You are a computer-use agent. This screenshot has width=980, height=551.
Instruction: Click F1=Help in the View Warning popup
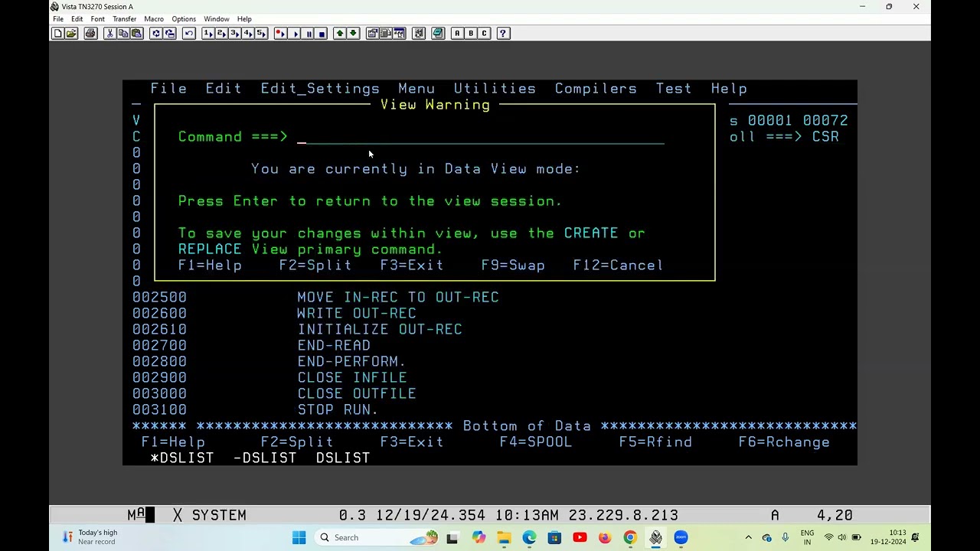(x=210, y=266)
